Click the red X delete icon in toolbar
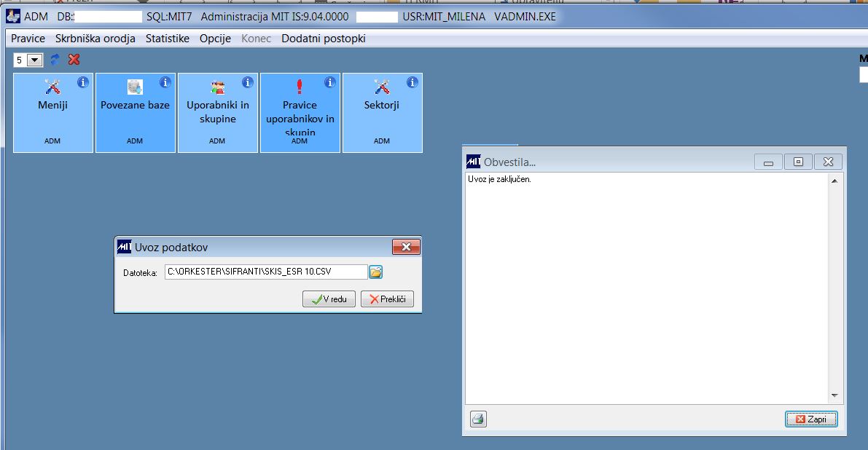868x450 pixels. click(74, 59)
